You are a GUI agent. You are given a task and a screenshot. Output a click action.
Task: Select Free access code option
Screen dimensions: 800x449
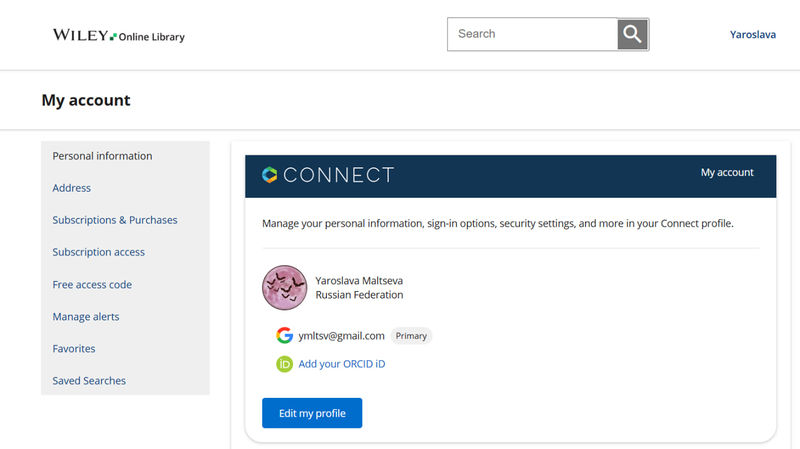(92, 285)
